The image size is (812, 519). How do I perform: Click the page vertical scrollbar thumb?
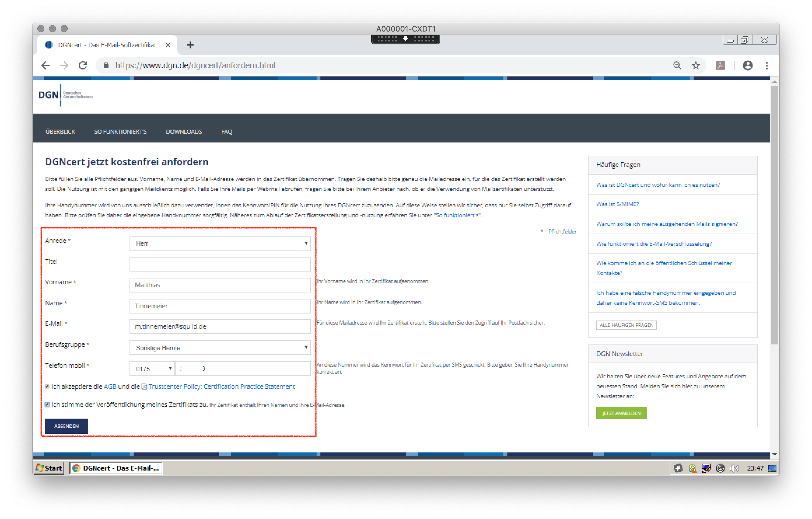[x=774, y=215]
